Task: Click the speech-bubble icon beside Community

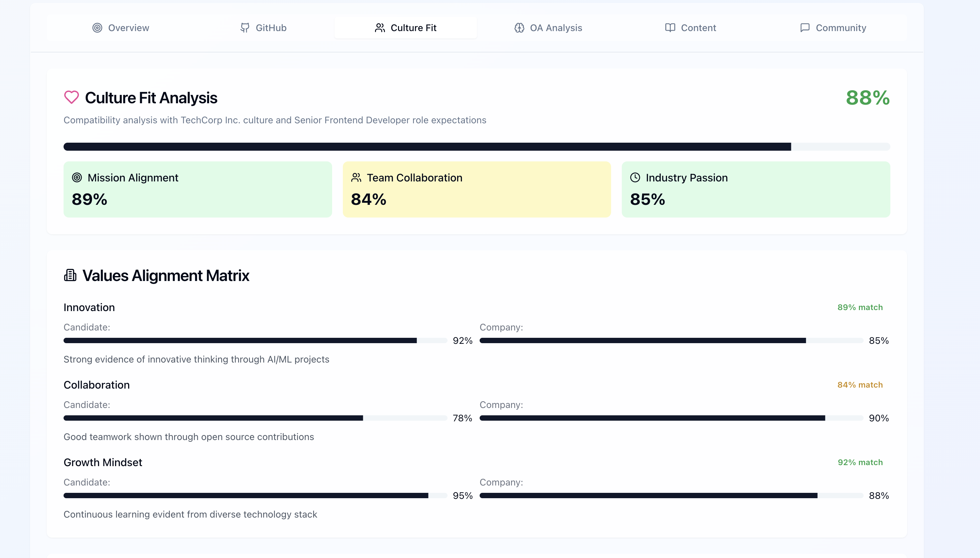Action: pos(805,28)
